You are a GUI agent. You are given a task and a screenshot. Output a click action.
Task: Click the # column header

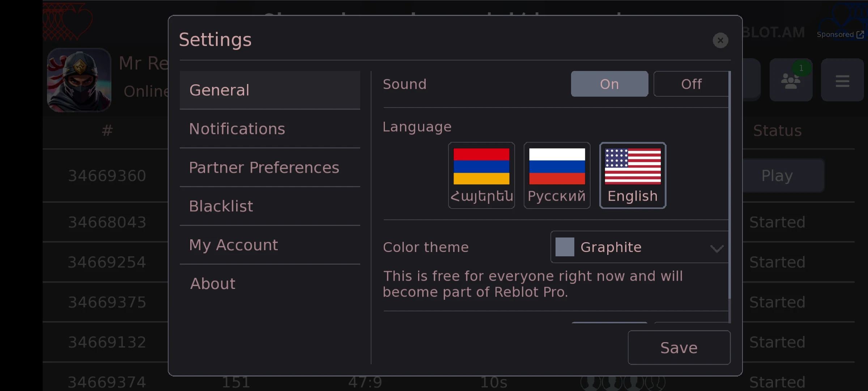click(x=107, y=131)
